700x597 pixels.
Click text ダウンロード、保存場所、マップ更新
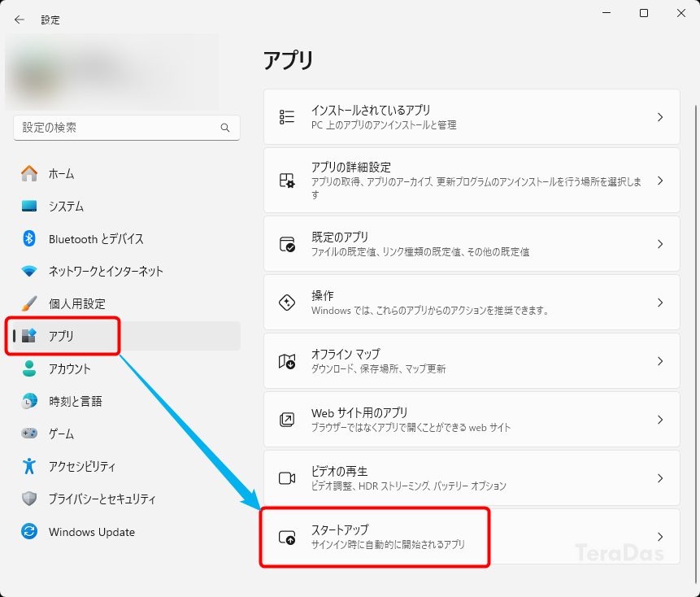tap(378, 368)
